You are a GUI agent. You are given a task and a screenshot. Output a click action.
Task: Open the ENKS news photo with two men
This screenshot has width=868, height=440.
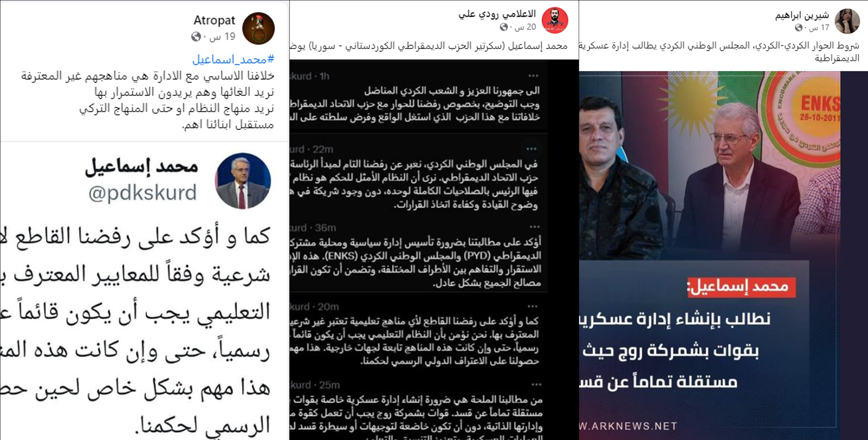coord(723,256)
